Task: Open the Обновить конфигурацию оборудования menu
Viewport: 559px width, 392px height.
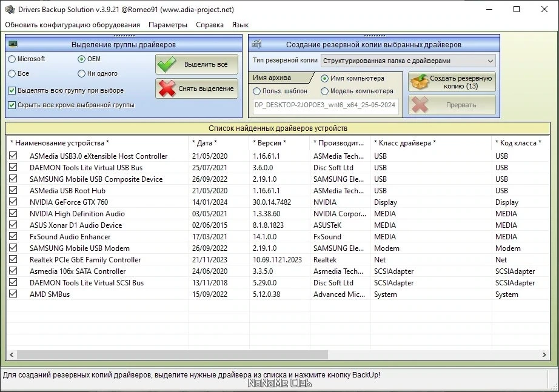Action: click(x=72, y=25)
